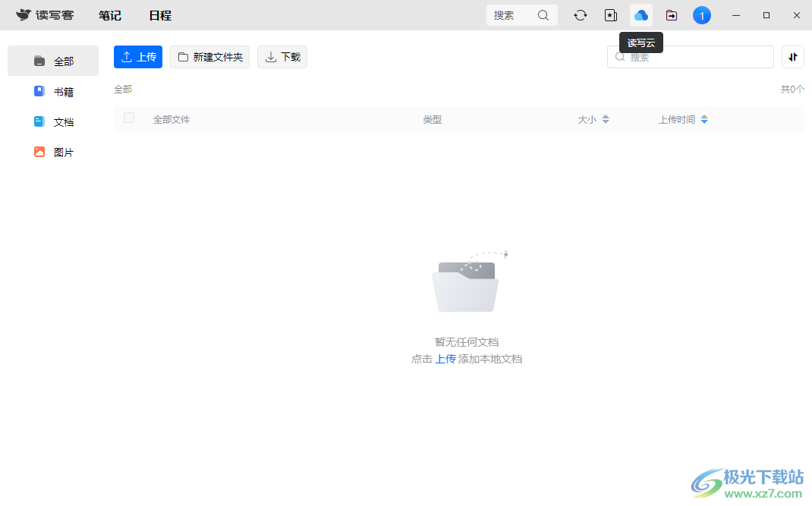Click the 共0个 file count text
The image size is (812, 506).
[792, 89]
